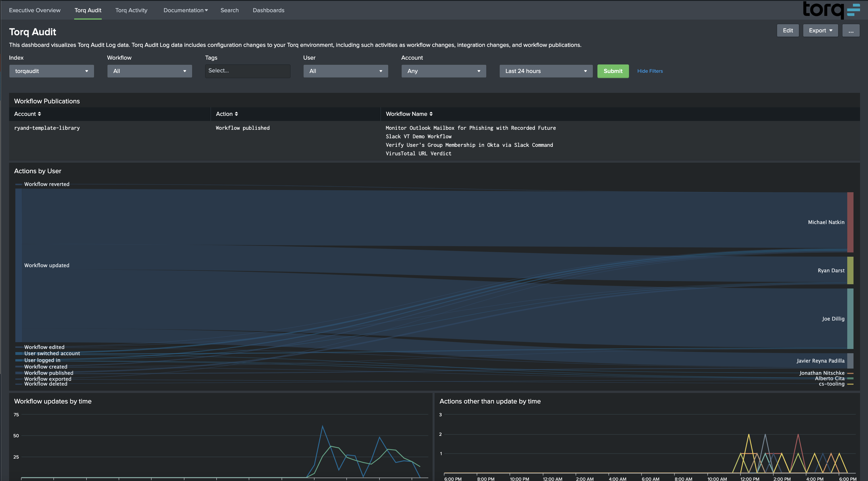Select Verify User's Group Membership in Okta entry
The height and width of the screenshot is (481, 868).
tap(469, 145)
